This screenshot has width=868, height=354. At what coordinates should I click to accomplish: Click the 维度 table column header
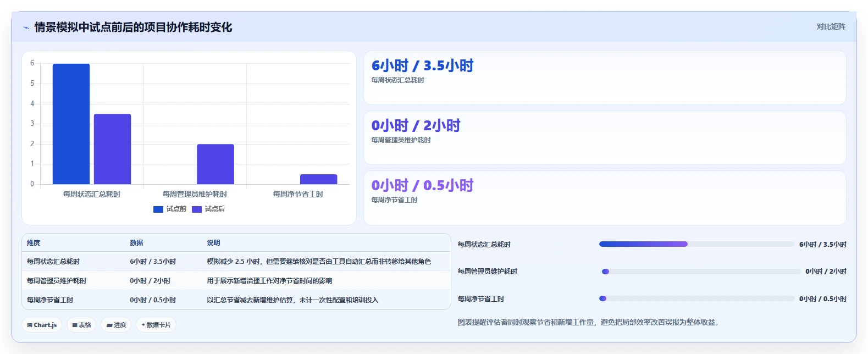click(34, 243)
